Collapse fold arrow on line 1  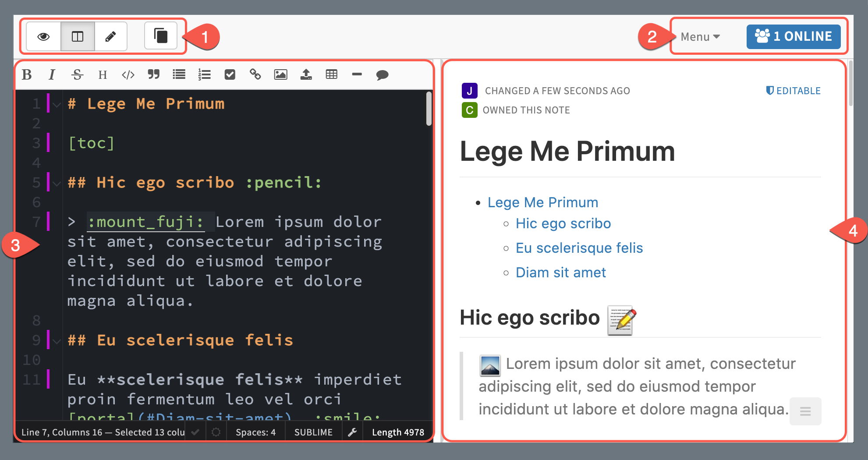tap(57, 105)
